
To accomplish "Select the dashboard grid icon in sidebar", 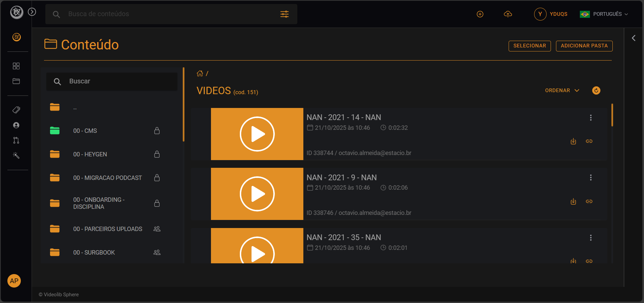I will click(16, 66).
